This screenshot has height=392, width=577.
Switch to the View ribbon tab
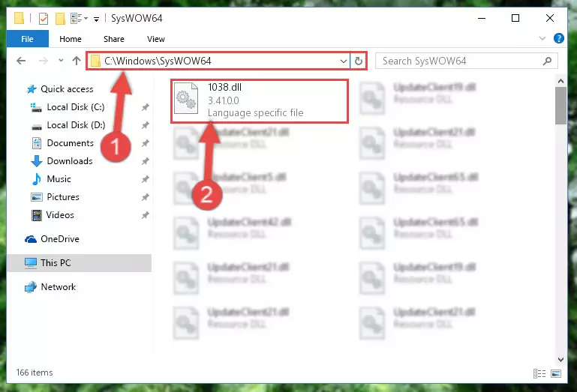point(155,39)
